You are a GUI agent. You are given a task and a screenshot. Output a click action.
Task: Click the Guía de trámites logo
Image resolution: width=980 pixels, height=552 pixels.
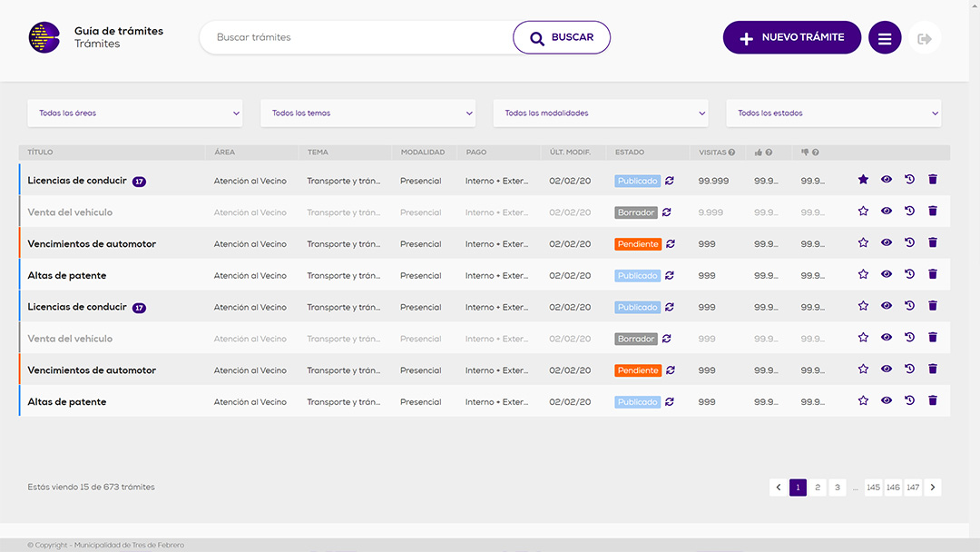[x=44, y=37]
